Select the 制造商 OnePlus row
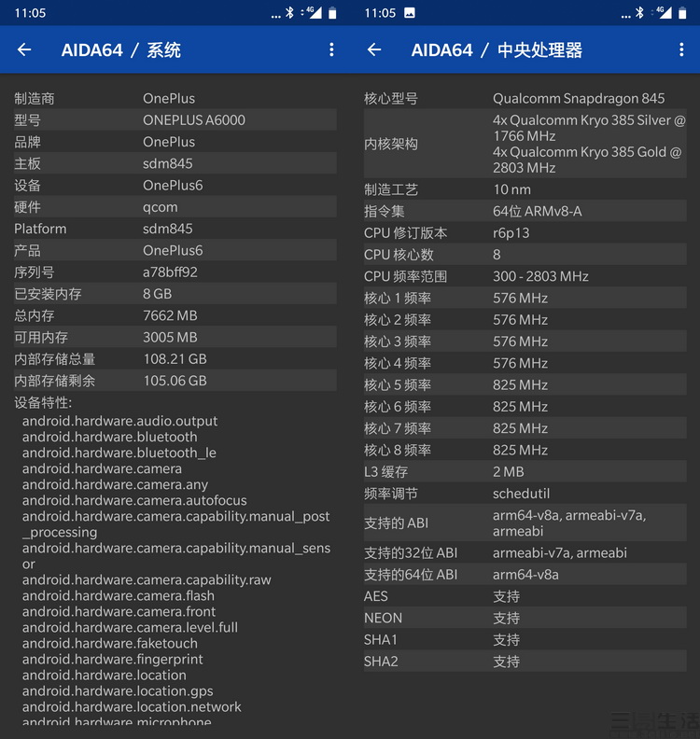Image resolution: width=700 pixels, height=739 pixels. (x=175, y=98)
